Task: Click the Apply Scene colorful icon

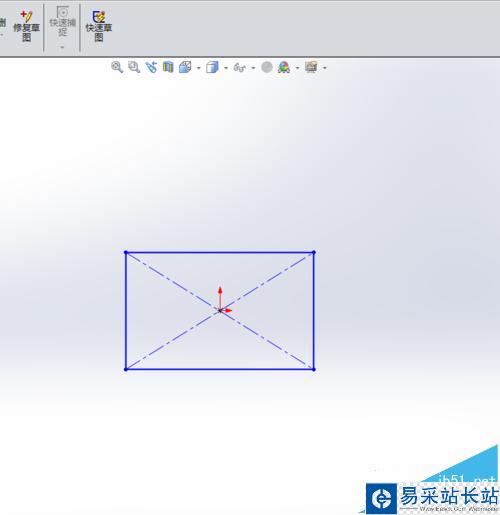Action: [284, 67]
